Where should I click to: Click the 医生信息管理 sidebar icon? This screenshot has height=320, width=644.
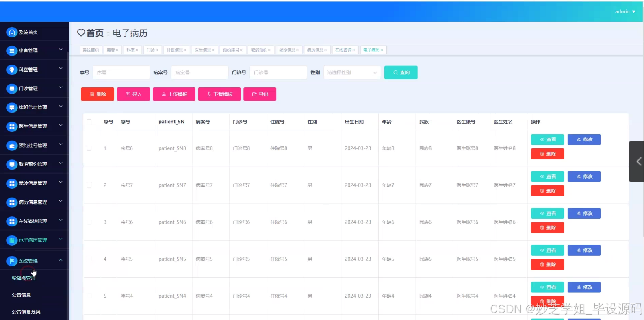pyautogui.click(x=12, y=126)
